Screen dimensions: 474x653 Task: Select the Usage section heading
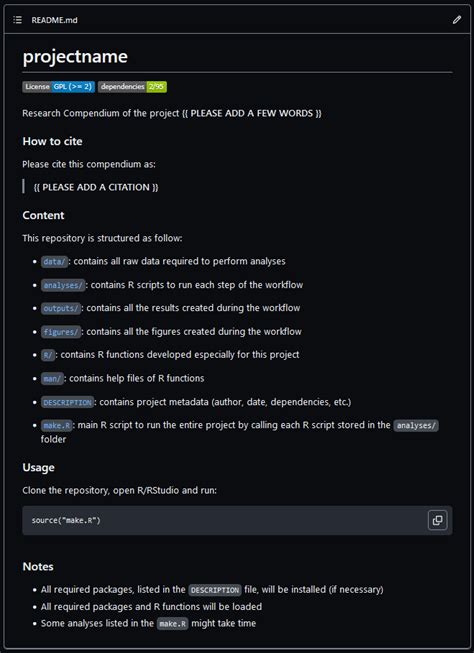pos(38,467)
